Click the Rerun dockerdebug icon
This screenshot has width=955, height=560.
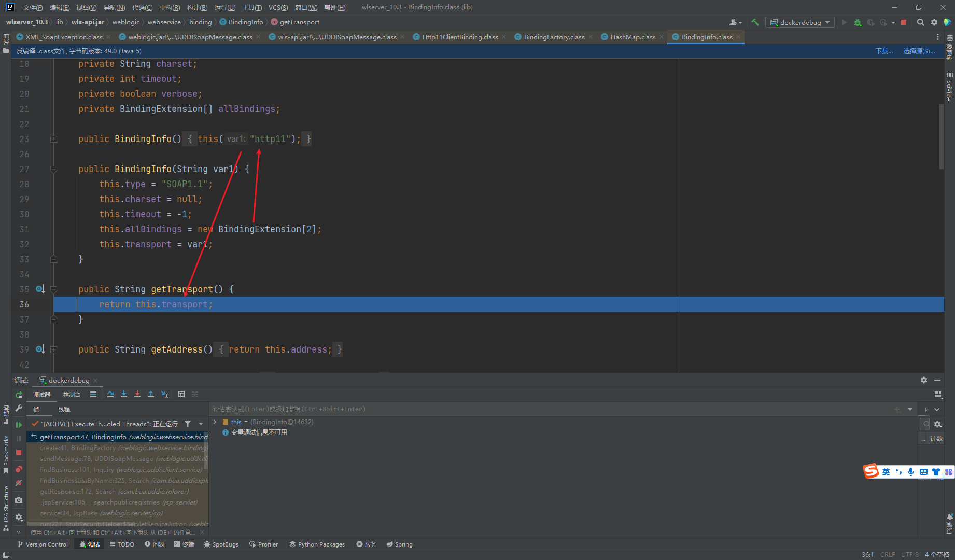[19, 395]
